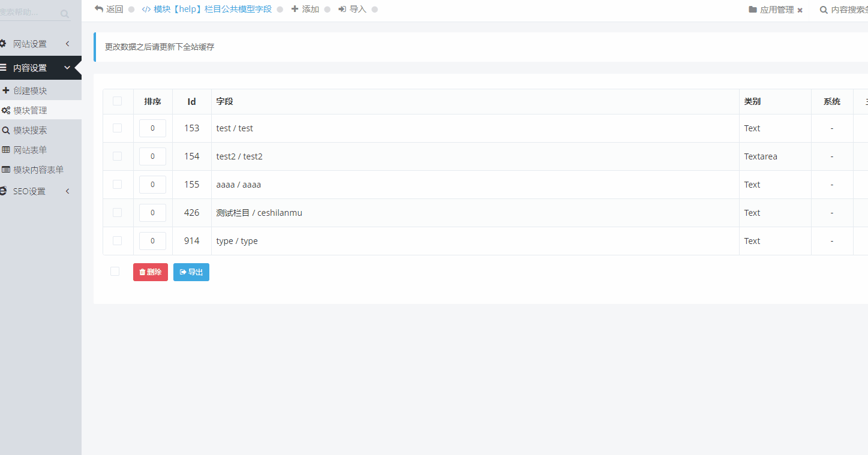Check the row checkbox for test / test

117,128
